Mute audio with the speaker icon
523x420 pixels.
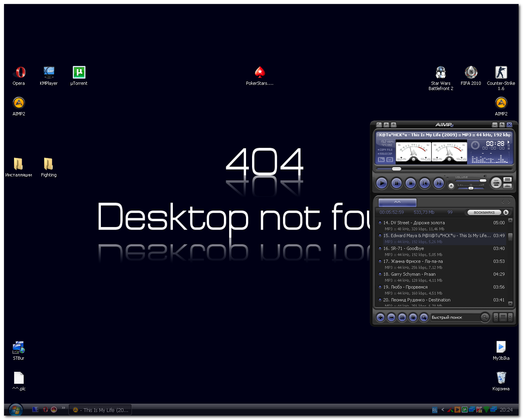485,176
